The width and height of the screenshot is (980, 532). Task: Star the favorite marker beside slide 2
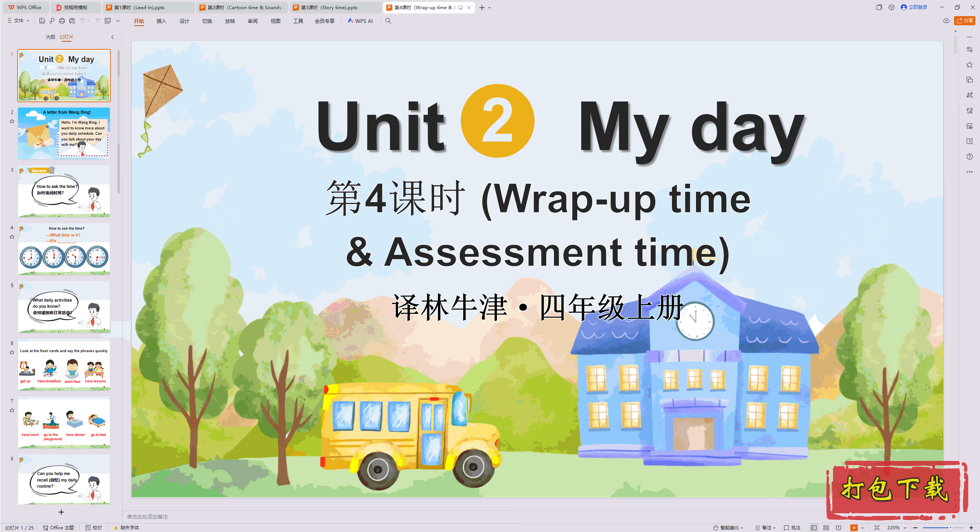click(12, 121)
